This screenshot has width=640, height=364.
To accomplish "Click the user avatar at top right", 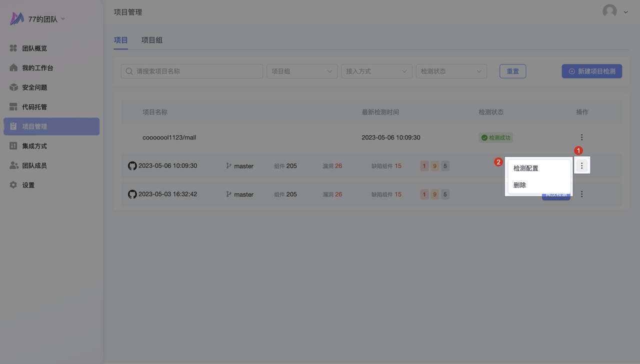I will [609, 11].
